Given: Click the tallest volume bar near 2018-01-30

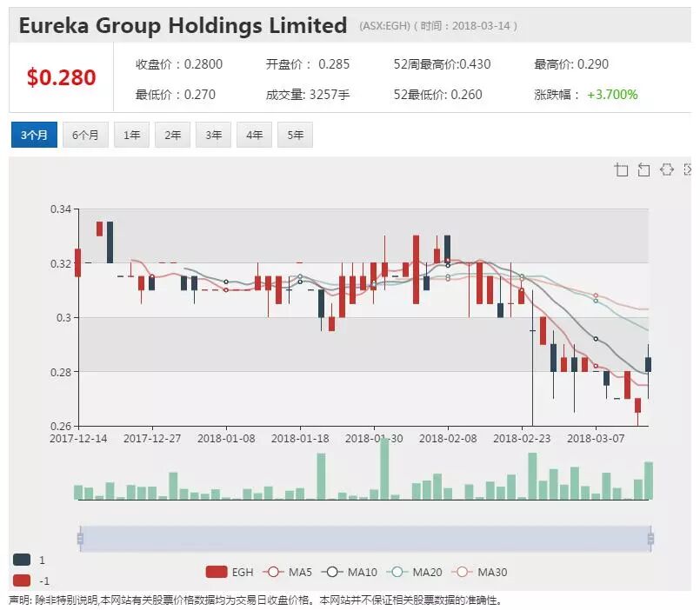Looking at the screenshot, I should pyautogui.click(x=384, y=468).
